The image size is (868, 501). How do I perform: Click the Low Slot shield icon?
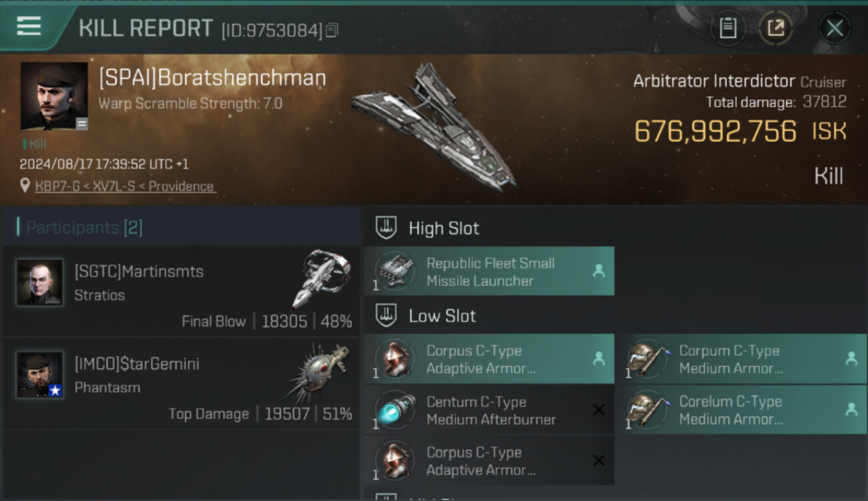(x=386, y=315)
